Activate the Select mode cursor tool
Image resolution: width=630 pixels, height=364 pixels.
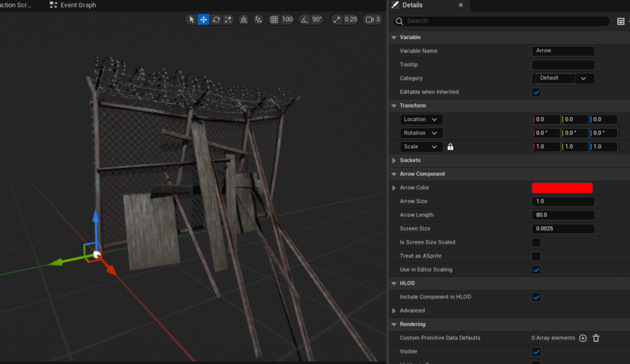tap(191, 20)
